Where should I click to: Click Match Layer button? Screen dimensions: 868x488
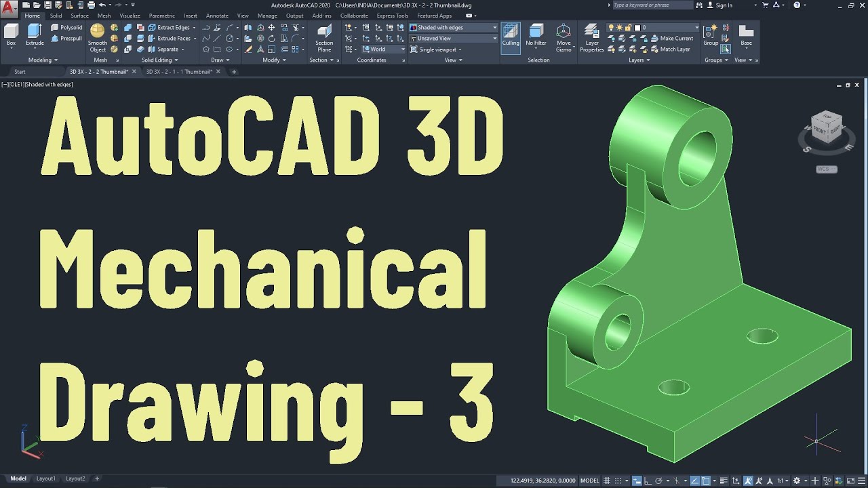click(670, 49)
